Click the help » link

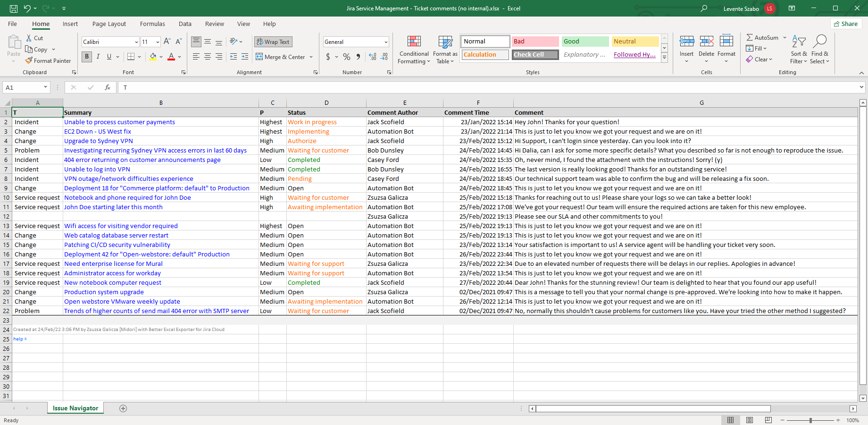(20, 339)
